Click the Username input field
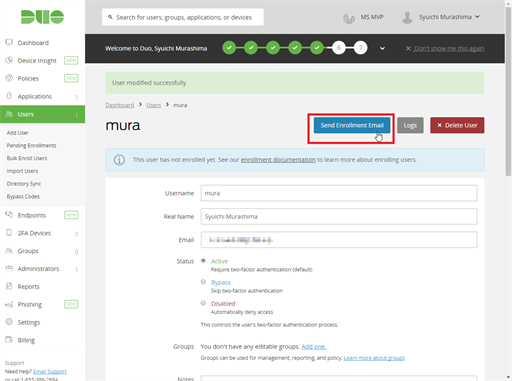 click(339, 193)
